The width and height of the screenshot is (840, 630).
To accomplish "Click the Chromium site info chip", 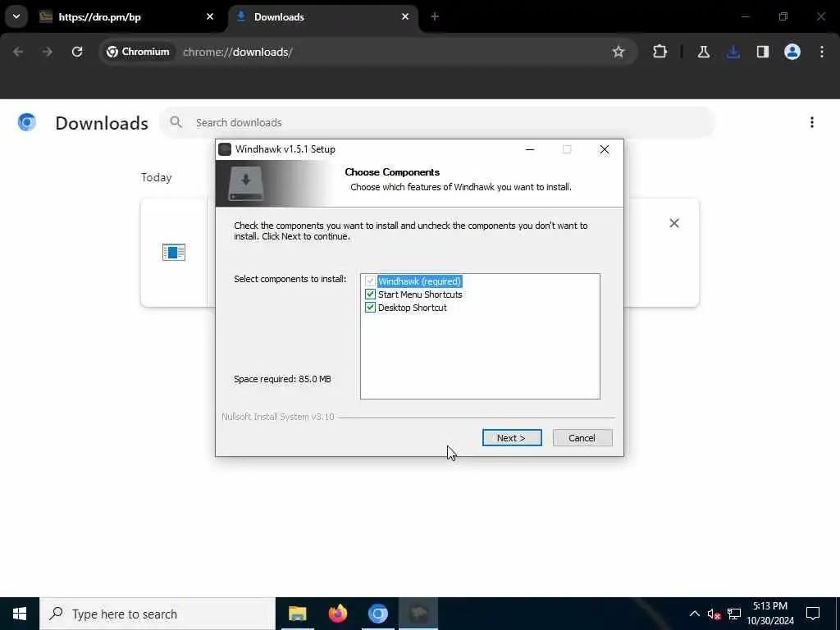I will pos(138,52).
